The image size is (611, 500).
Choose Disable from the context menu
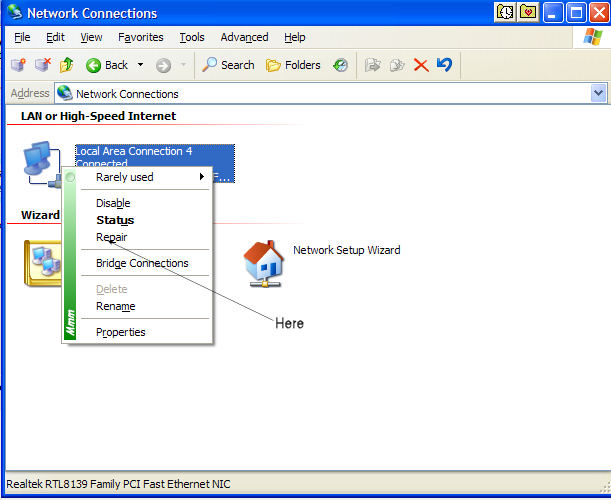pos(113,203)
